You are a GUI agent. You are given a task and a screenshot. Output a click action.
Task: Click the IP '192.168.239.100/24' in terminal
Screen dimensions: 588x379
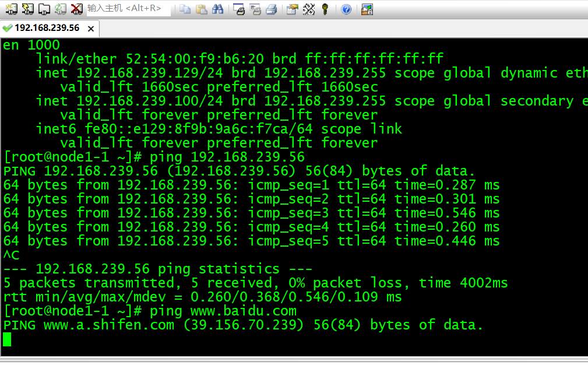[x=150, y=101]
